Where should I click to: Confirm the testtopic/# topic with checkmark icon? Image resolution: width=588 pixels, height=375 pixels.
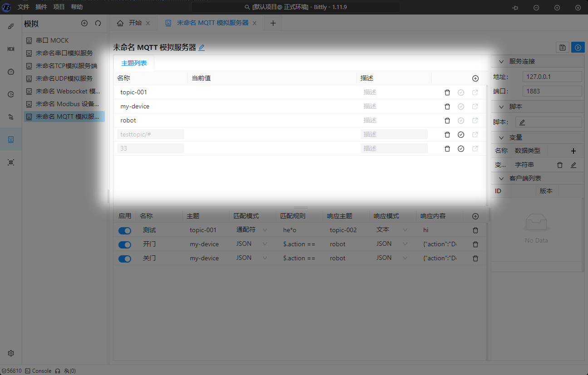(461, 135)
